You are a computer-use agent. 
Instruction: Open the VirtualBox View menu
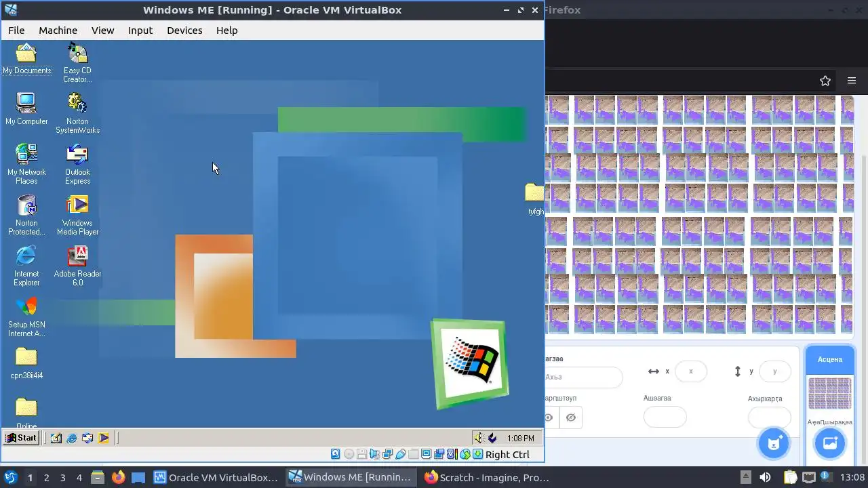[x=103, y=30]
